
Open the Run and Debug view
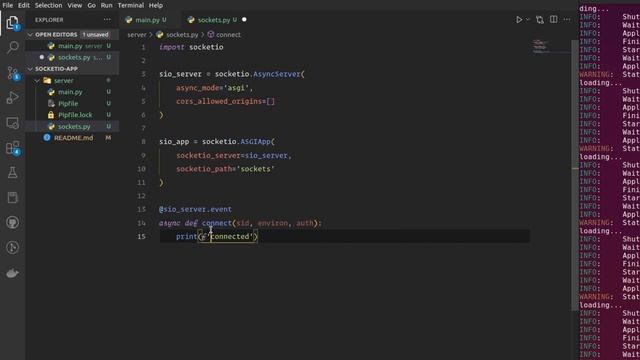13,98
